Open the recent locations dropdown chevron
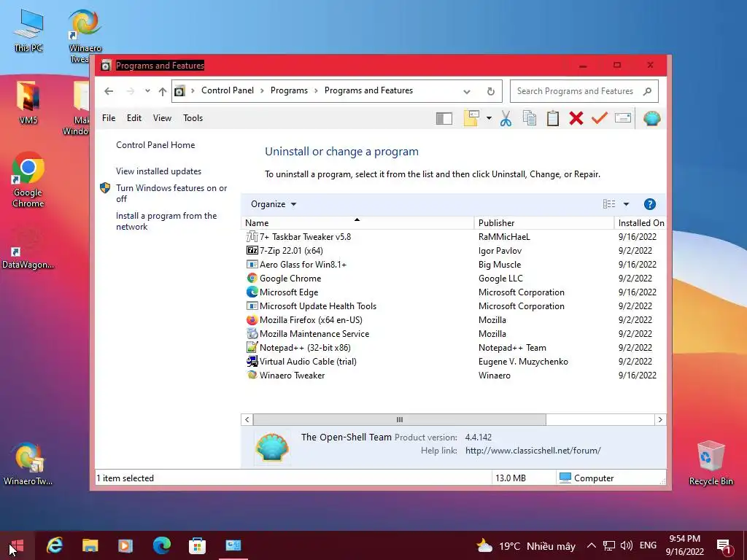 [147, 91]
